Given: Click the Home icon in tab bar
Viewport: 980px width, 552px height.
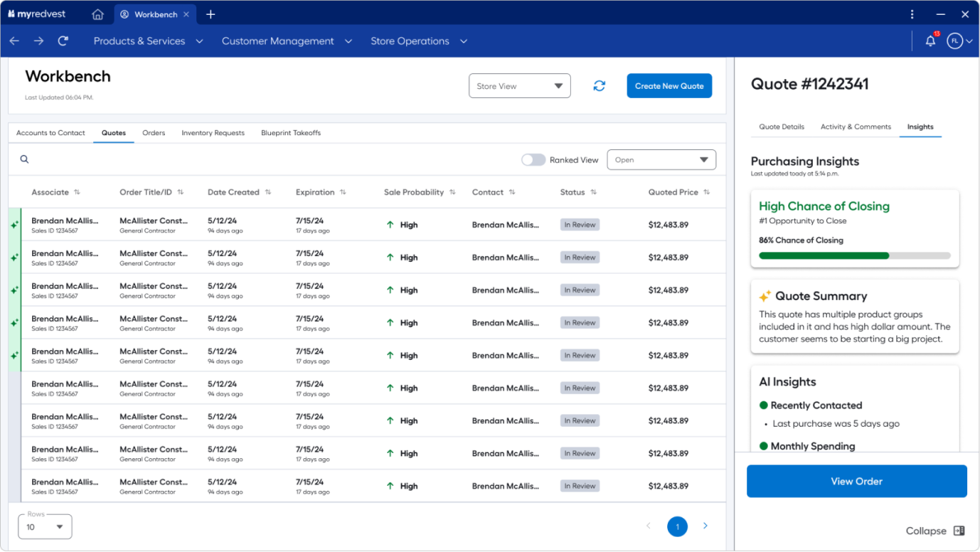Looking at the screenshot, I should pos(98,14).
